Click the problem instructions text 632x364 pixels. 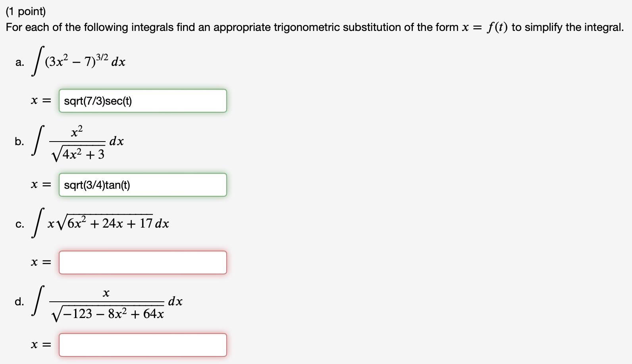click(x=278, y=27)
